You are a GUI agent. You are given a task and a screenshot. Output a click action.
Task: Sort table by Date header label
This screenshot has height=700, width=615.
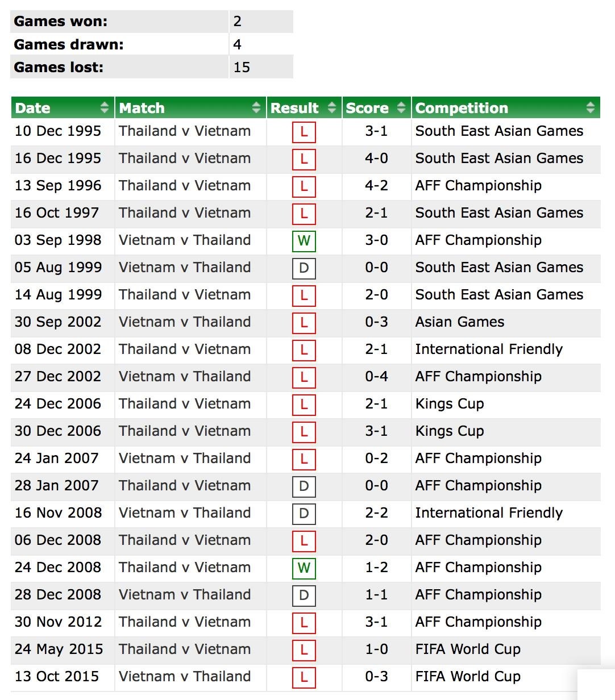pos(32,108)
